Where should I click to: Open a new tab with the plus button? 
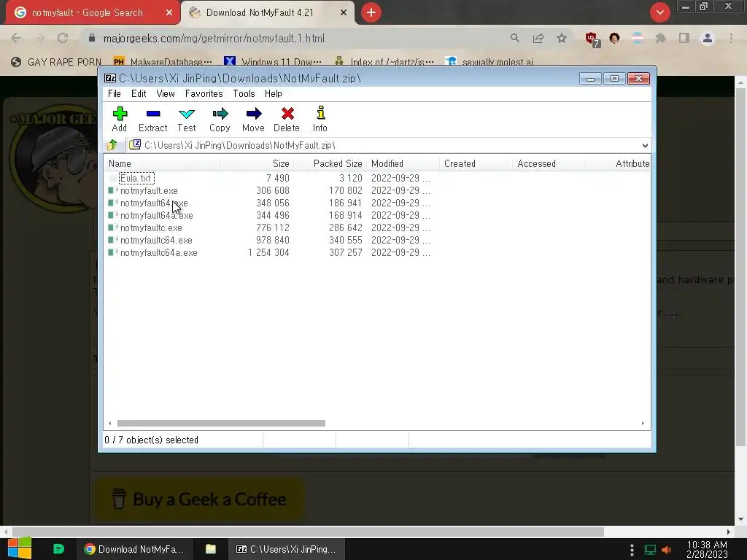tap(371, 12)
